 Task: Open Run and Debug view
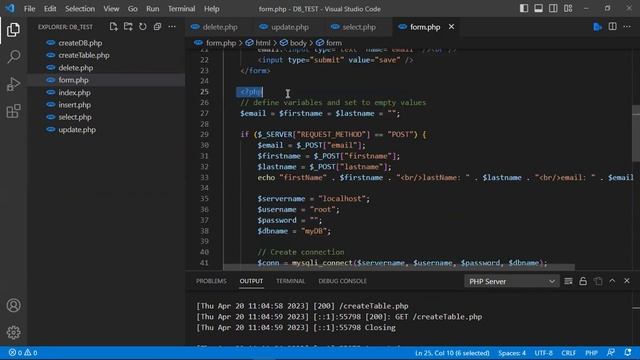coord(13,84)
